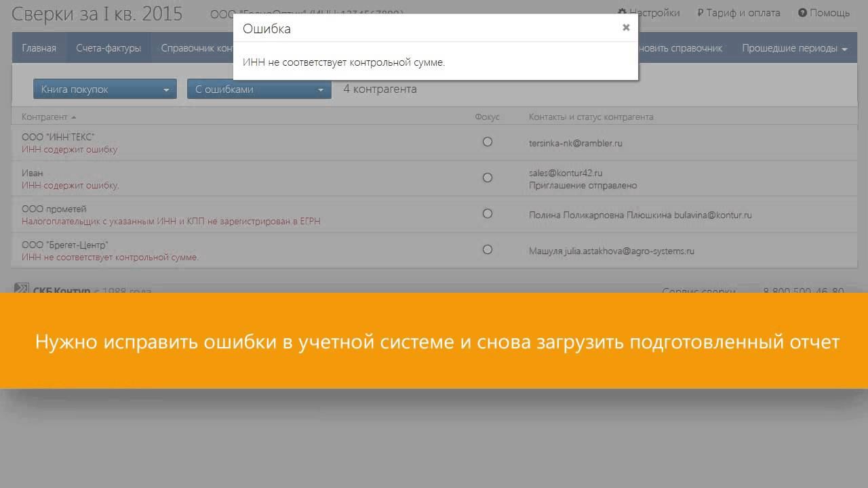Close the Ошибка dialog with the X
The height and width of the screenshot is (488, 868).
[x=626, y=28]
